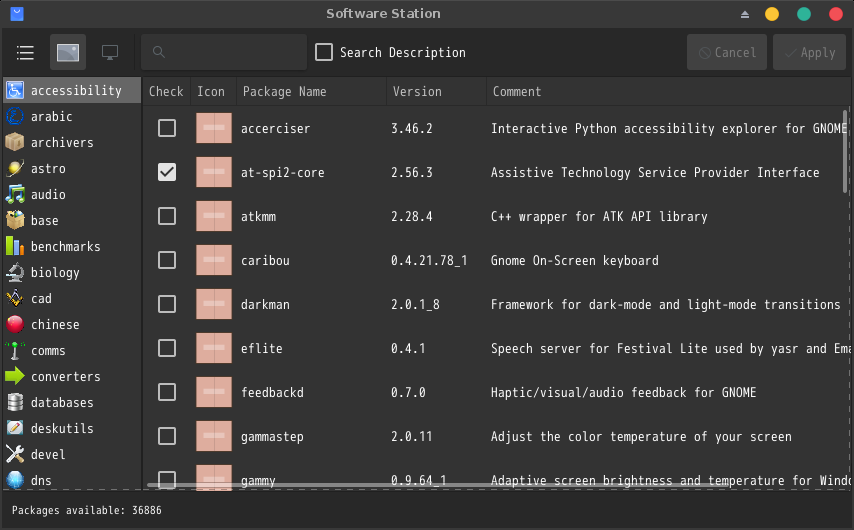
Task: Click the green maximize window button
Action: (x=804, y=14)
